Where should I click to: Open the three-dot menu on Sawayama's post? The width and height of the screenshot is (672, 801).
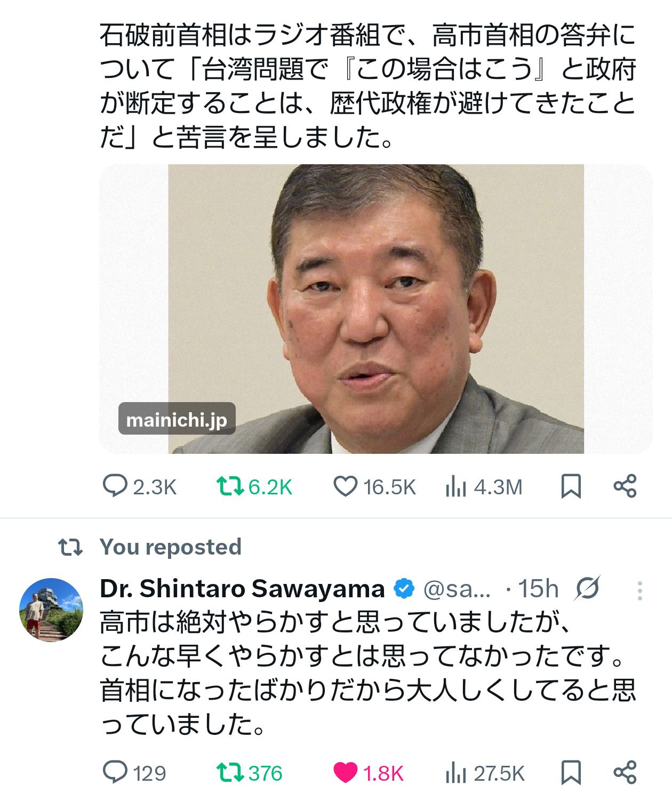coord(639,590)
